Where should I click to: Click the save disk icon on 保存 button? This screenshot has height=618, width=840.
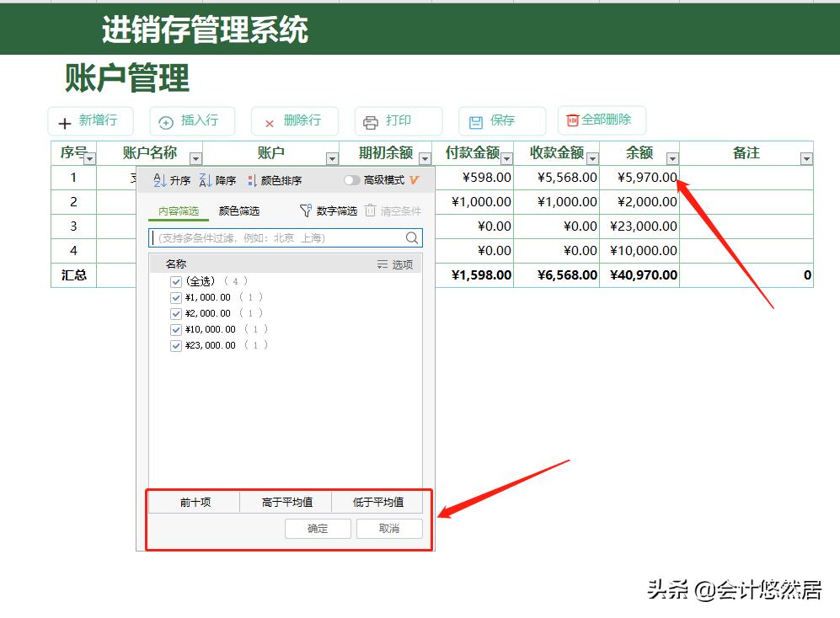pyautogui.click(x=475, y=120)
